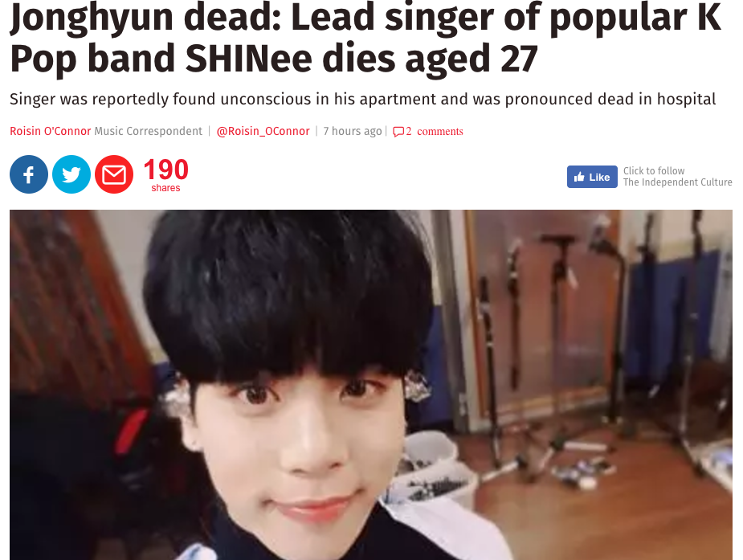Click the number 2 beside comments
This screenshot has height=560, width=743.
(x=409, y=131)
